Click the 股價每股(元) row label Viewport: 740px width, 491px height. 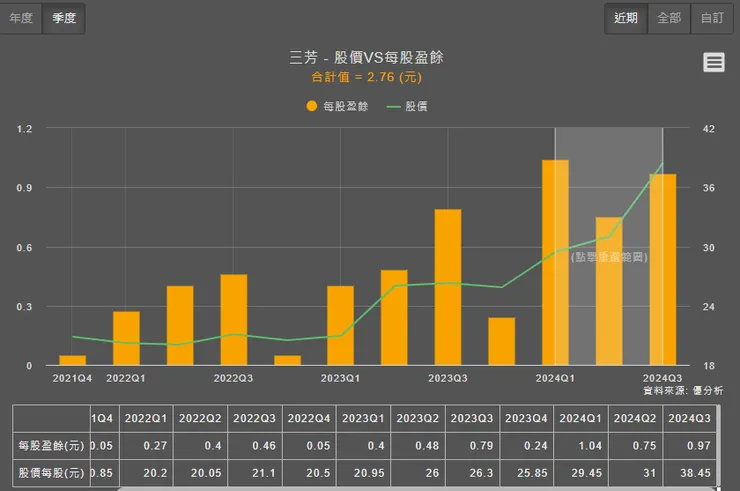(x=51, y=473)
